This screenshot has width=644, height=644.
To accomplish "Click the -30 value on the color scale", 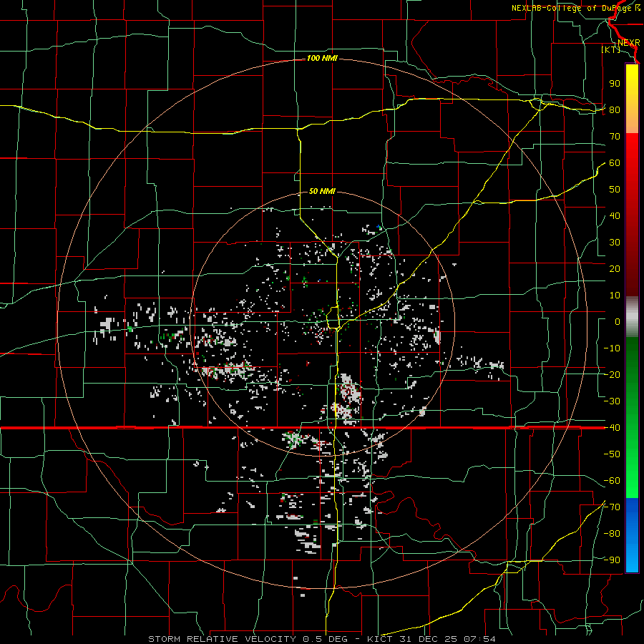I will (612, 401).
